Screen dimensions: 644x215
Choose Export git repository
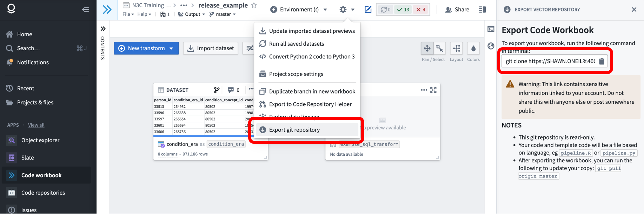coord(307,130)
